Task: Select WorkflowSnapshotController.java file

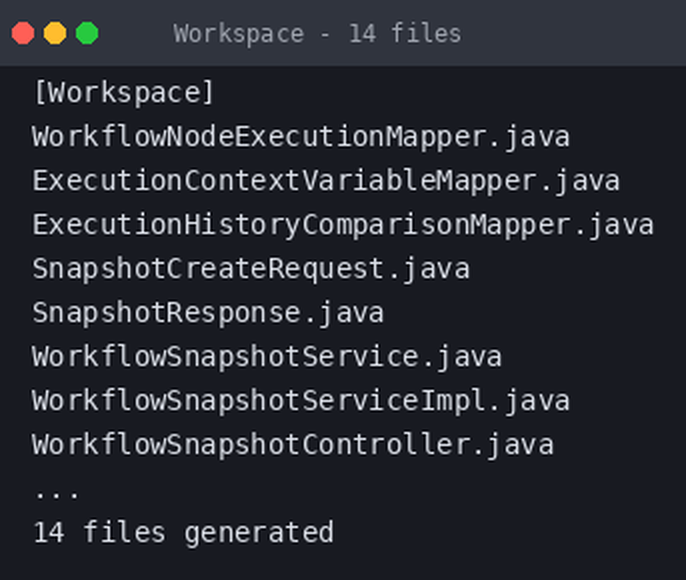Action: point(293,445)
